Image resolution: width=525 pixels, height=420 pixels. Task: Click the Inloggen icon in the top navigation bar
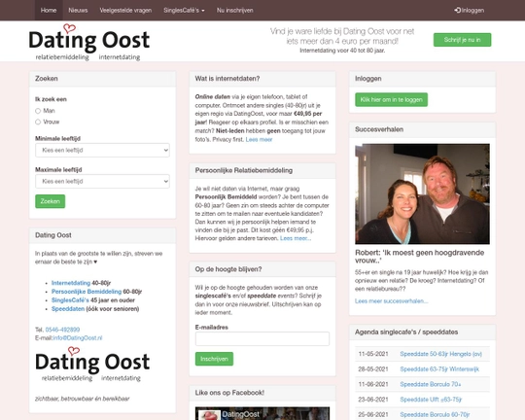[x=457, y=11]
